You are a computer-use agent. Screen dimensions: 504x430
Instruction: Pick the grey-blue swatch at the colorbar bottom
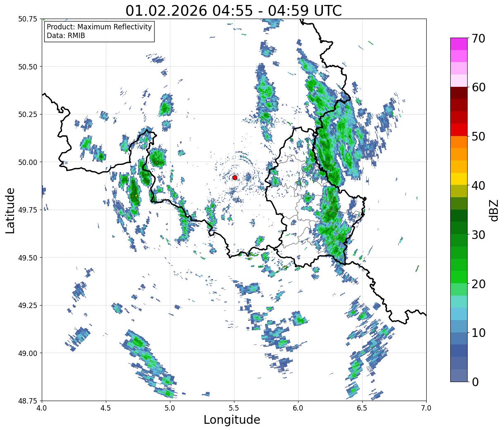click(x=459, y=375)
